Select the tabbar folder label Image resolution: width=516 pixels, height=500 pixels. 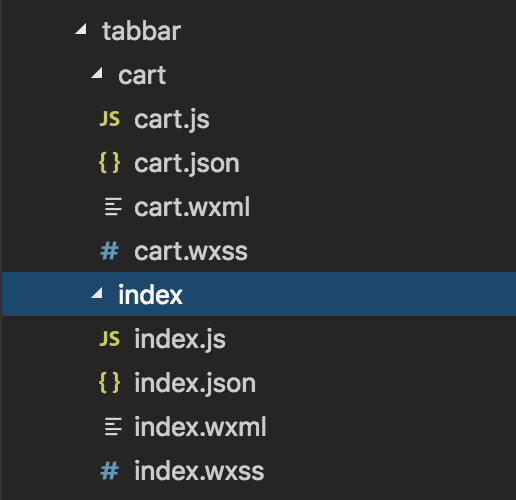coord(142,31)
